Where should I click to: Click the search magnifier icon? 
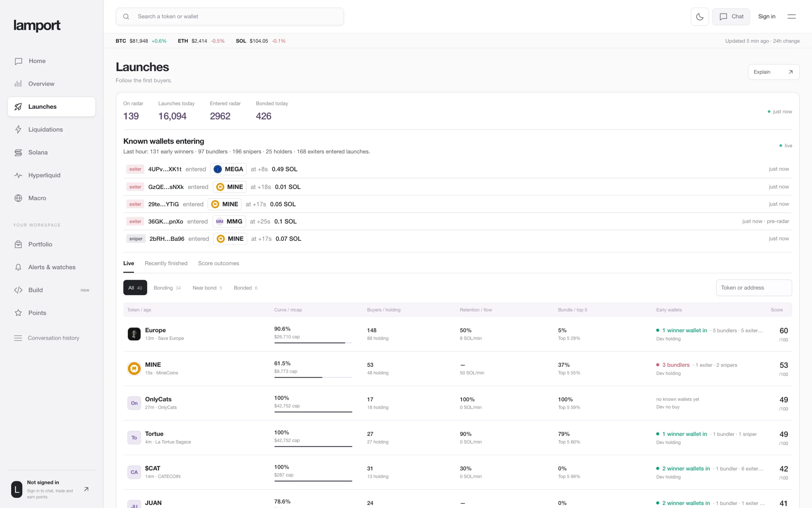point(126,17)
